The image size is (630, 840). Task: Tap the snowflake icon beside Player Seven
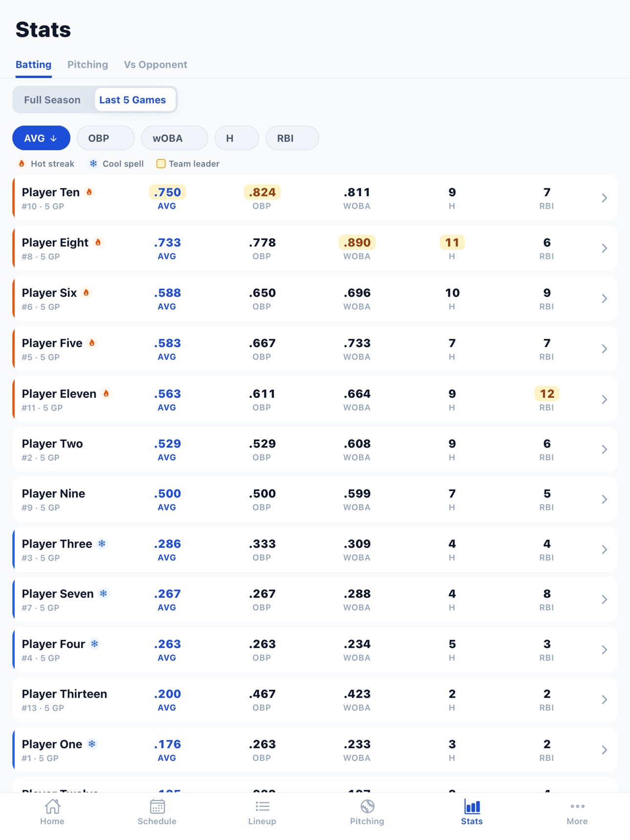click(x=104, y=594)
